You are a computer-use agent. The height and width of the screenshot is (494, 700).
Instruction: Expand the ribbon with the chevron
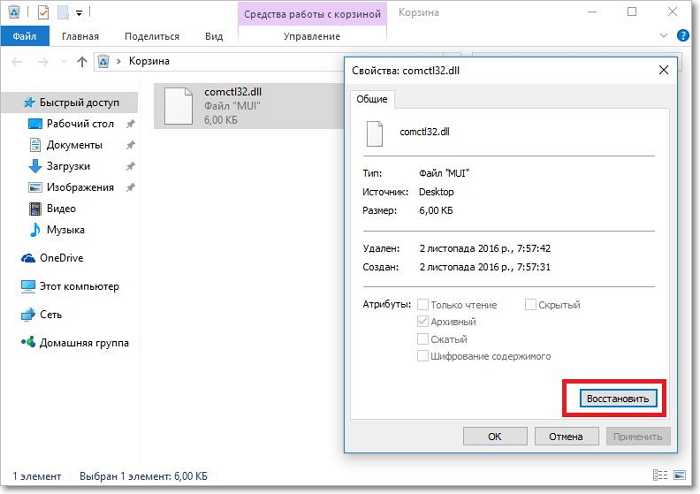tap(663, 35)
